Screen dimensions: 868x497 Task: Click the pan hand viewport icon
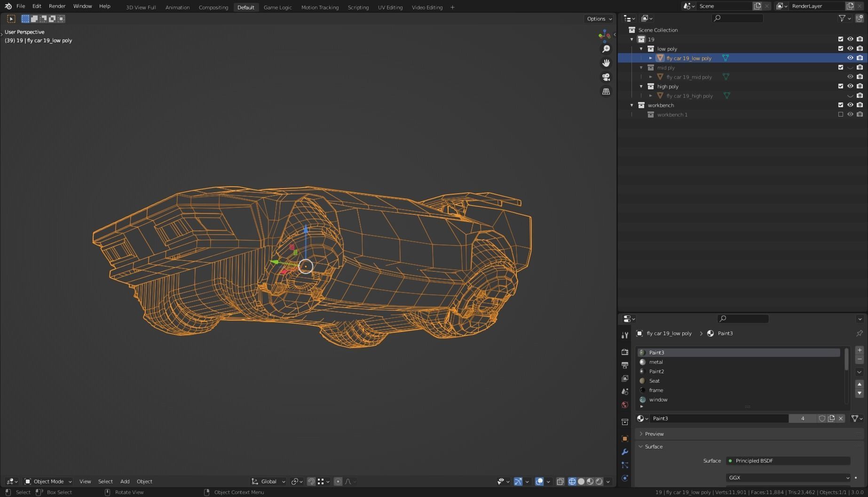tap(606, 63)
